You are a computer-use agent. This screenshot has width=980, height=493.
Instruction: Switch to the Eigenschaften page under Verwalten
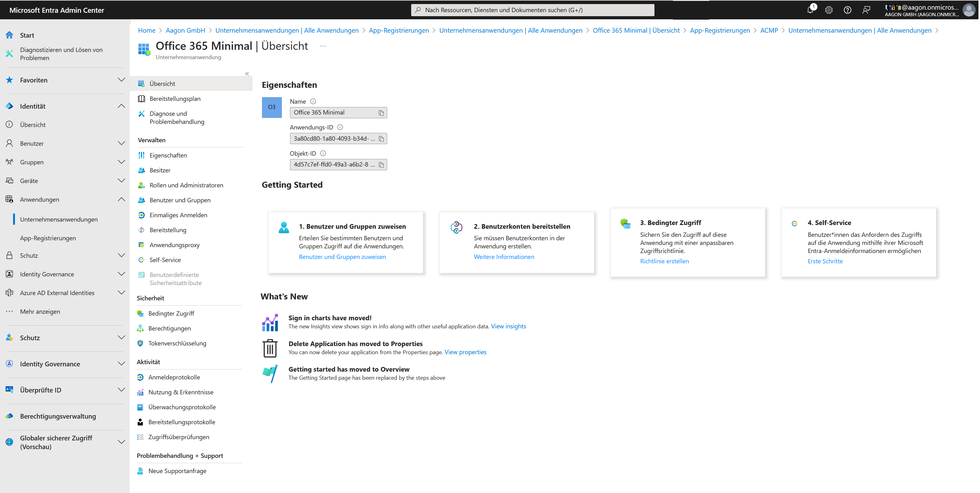168,155
